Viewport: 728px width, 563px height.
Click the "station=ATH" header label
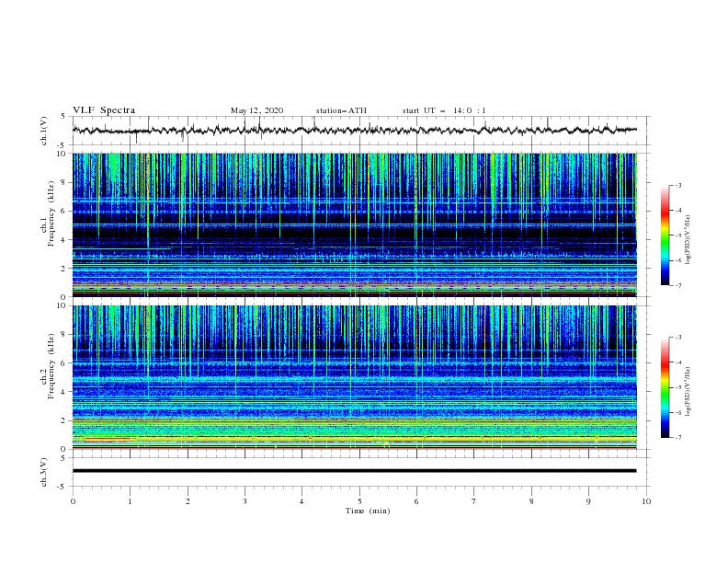coord(341,110)
